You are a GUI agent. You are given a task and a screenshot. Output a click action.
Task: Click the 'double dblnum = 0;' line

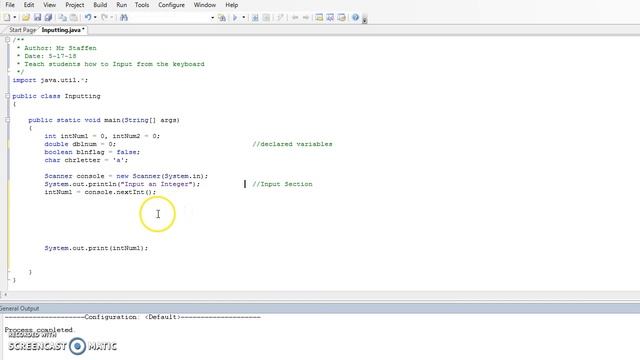80,144
